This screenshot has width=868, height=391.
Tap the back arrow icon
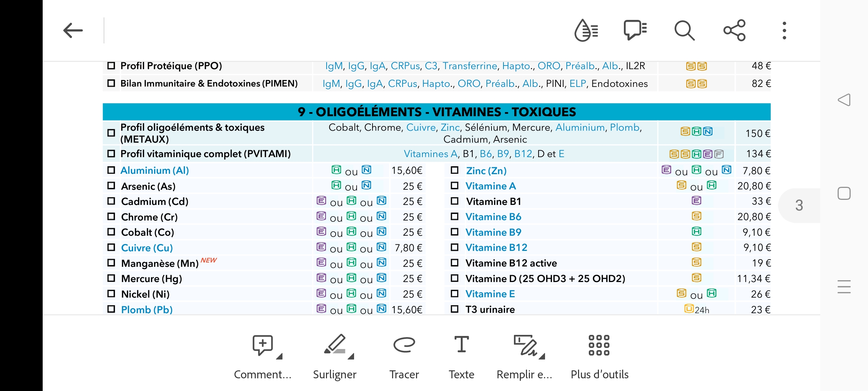73,30
